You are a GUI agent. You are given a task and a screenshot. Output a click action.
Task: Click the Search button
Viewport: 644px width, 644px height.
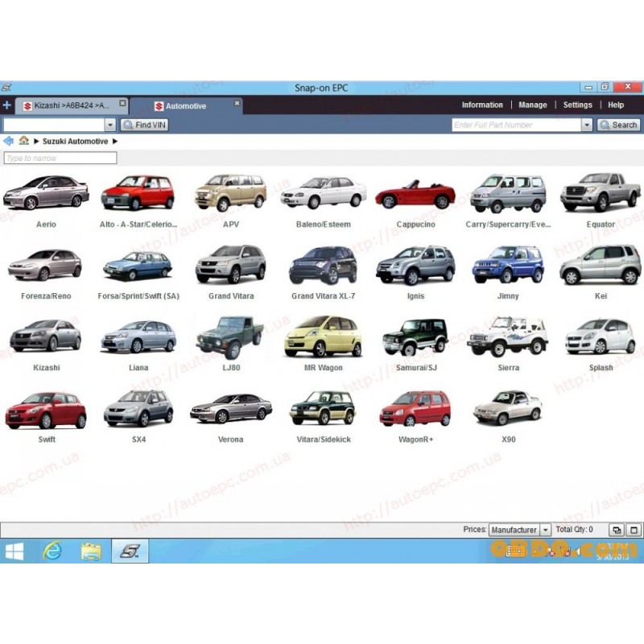618,125
